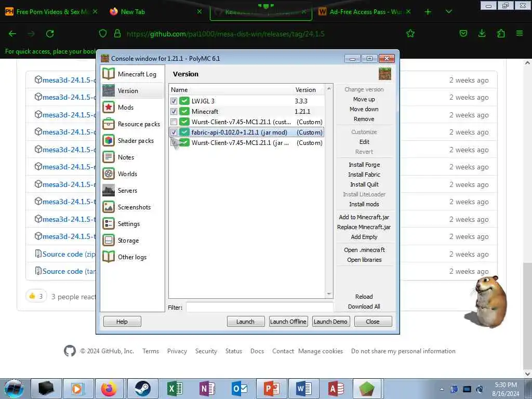Click the Windows Start orb
The image size is (532, 399).
point(14,389)
